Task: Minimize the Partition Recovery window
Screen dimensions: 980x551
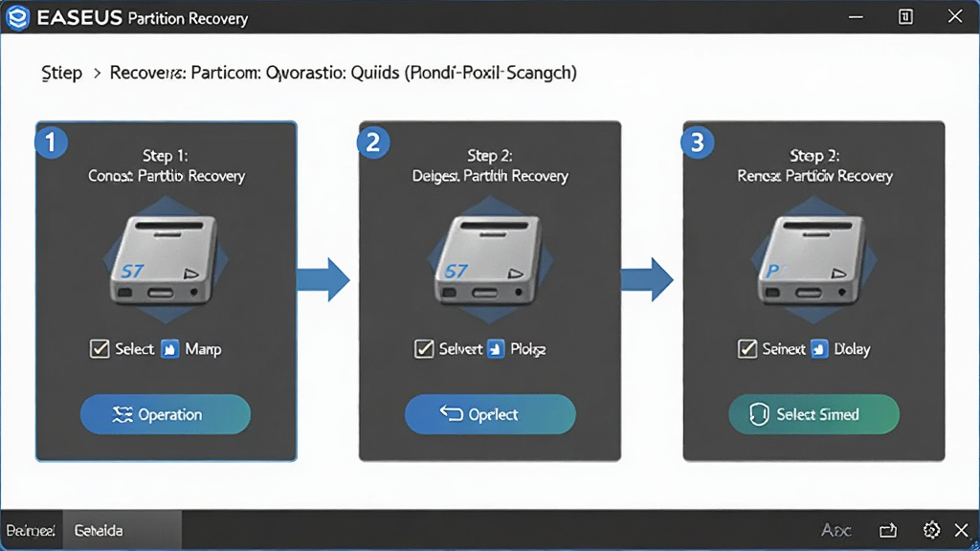Action: pos(856,17)
